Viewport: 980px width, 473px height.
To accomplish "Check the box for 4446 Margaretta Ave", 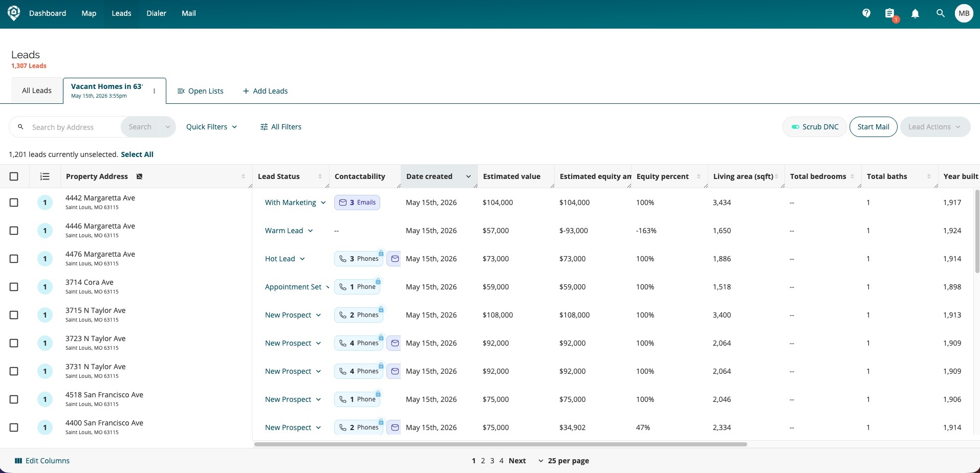I will [14, 231].
